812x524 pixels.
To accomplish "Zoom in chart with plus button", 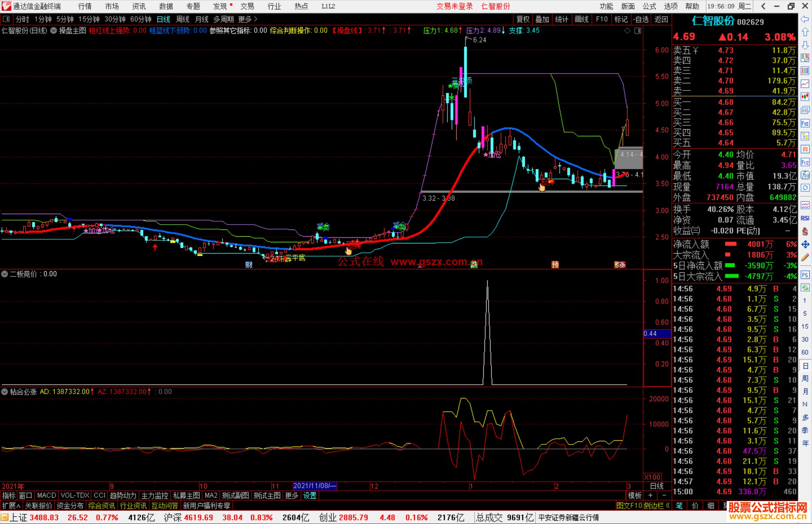I will click(651, 496).
